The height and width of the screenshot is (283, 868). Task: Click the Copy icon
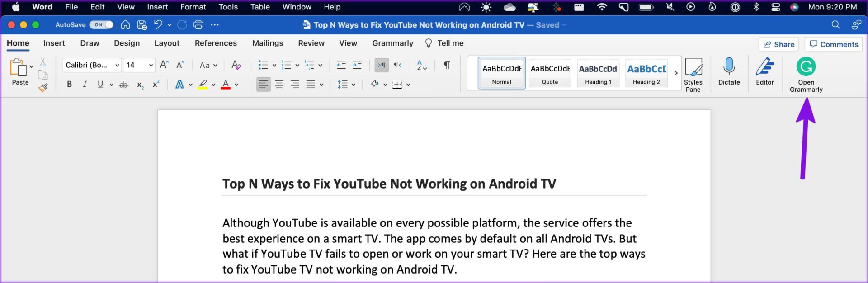pyautogui.click(x=43, y=75)
